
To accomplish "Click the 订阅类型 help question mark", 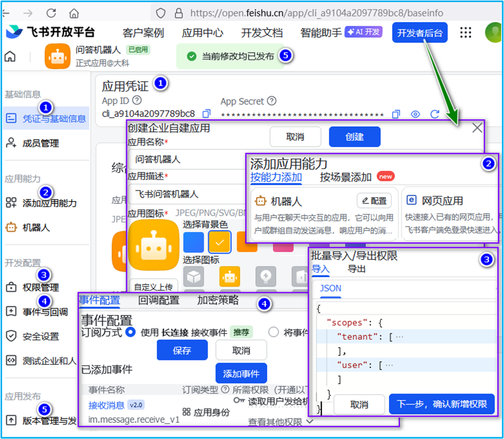I will [225, 390].
